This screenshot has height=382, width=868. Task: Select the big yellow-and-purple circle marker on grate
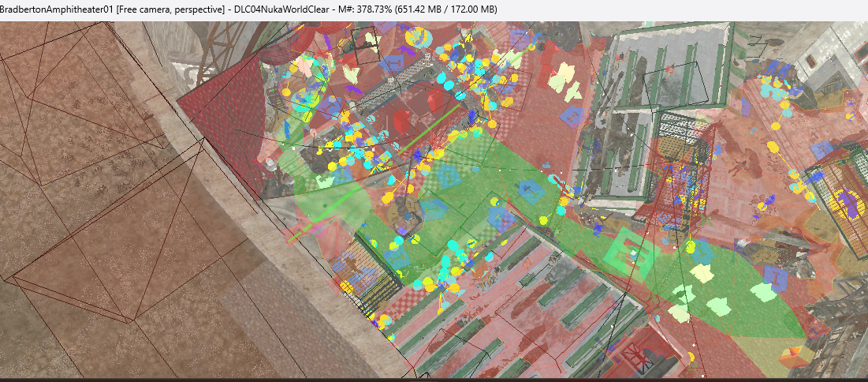tap(847, 203)
